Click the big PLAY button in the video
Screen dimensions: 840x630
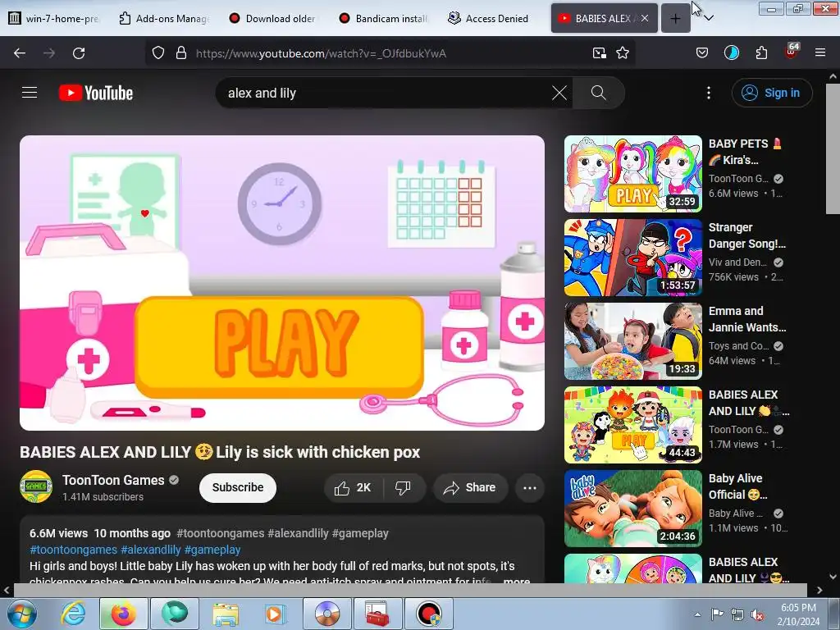pos(279,346)
